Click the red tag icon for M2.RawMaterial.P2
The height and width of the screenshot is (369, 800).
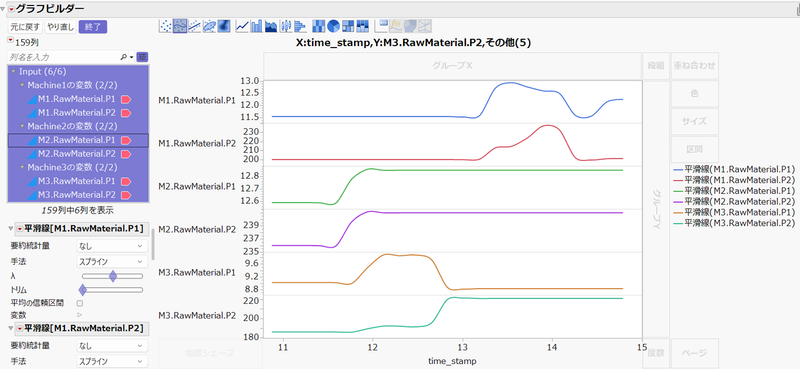(x=126, y=154)
